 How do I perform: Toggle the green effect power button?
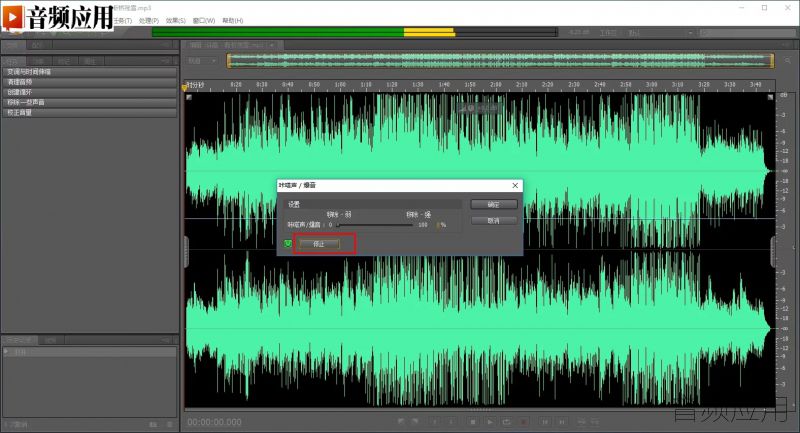click(288, 244)
